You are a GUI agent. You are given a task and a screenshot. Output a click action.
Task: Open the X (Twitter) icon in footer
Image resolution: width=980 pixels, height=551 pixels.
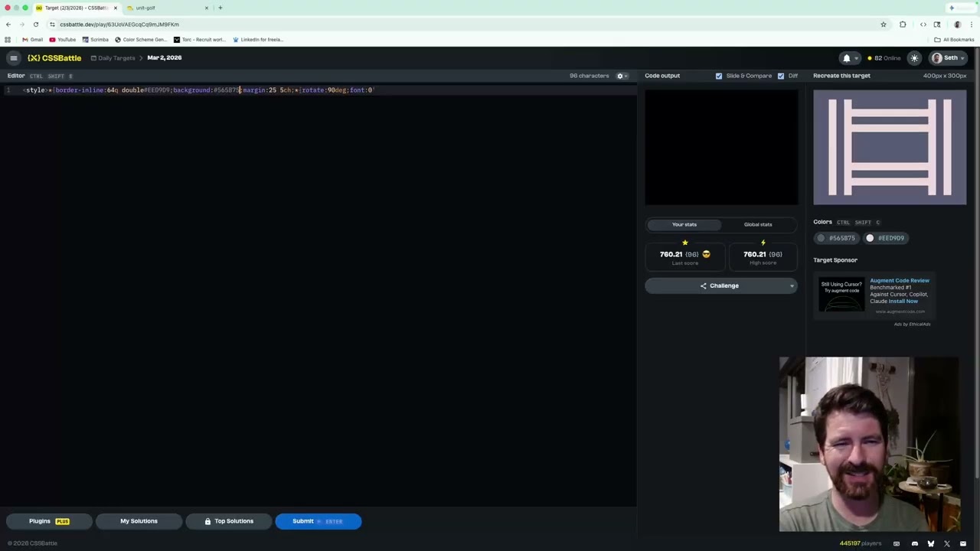[x=947, y=544]
